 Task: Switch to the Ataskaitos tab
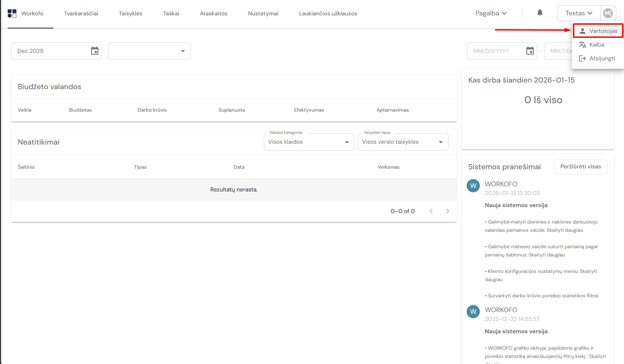tap(213, 13)
